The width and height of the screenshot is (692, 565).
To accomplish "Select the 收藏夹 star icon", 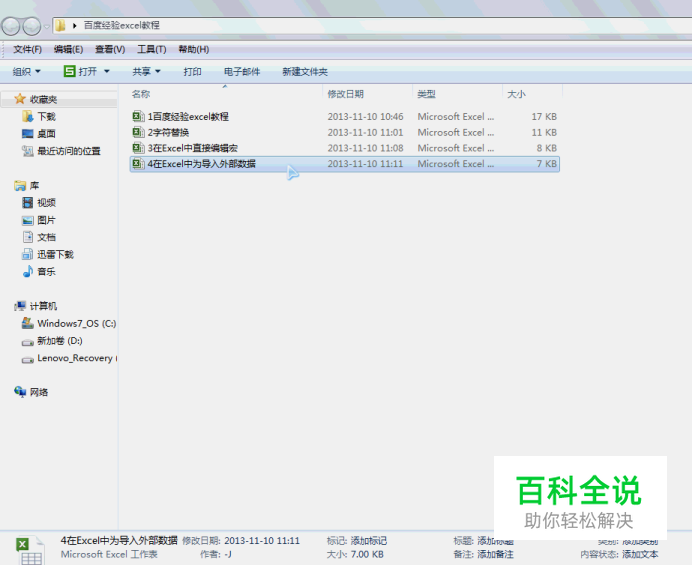I will tap(20, 99).
